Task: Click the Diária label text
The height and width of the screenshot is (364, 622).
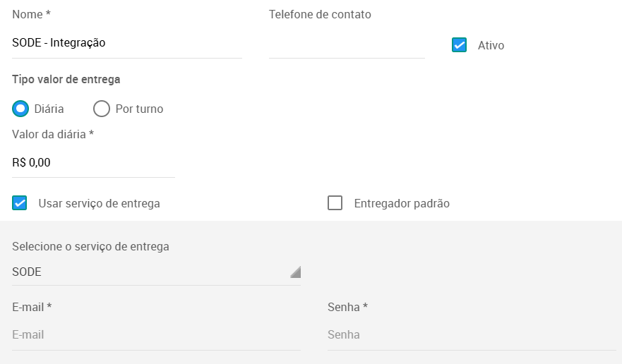Action: tap(49, 109)
